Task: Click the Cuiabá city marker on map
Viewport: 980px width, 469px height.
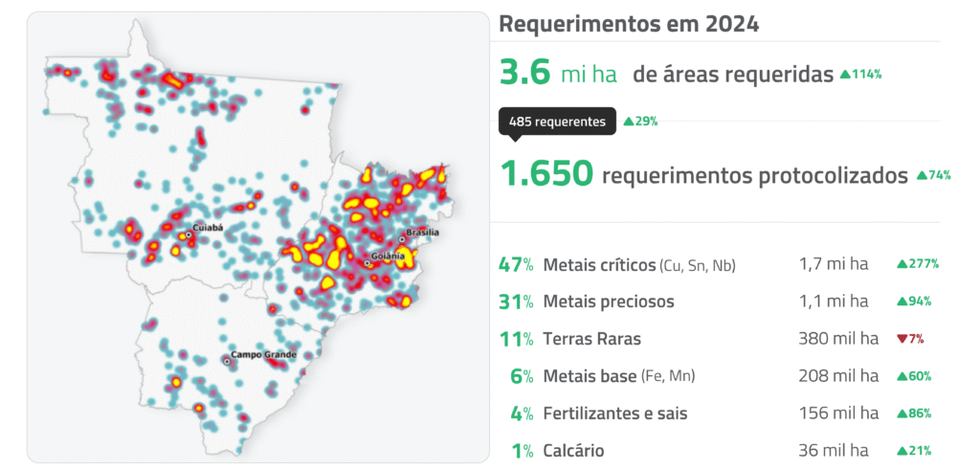Action: [x=189, y=233]
